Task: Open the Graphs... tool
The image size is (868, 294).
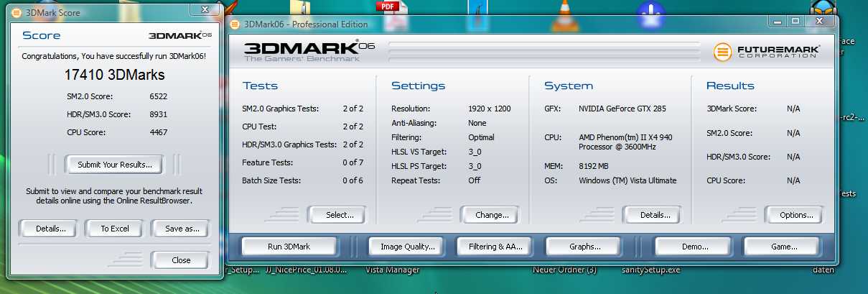Action: [584, 247]
